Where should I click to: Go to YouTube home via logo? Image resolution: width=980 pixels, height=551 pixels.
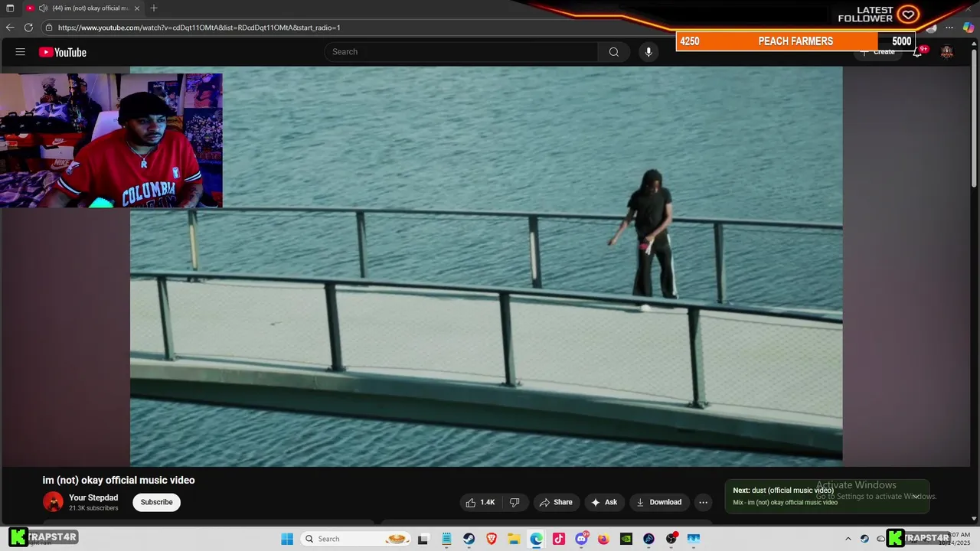tap(63, 52)
